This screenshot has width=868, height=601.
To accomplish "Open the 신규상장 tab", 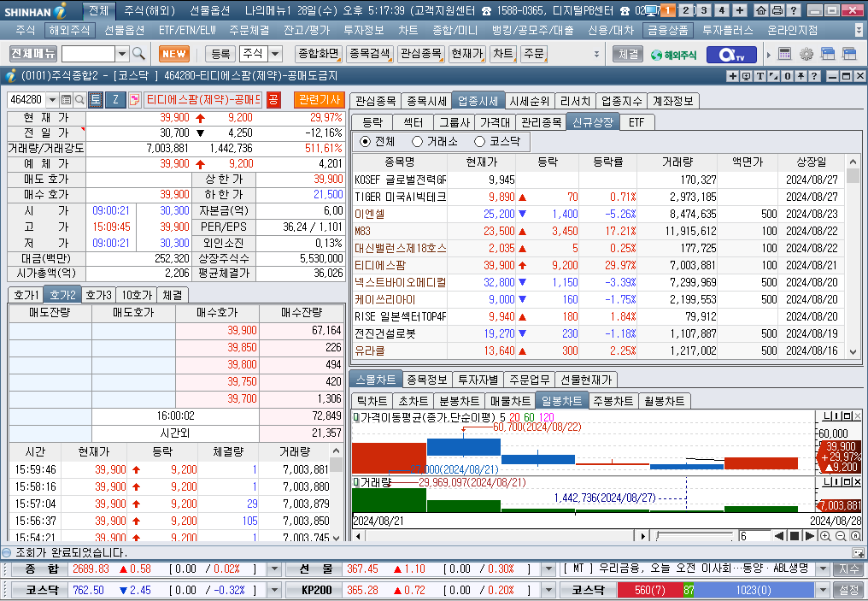I will click(593, 122).
